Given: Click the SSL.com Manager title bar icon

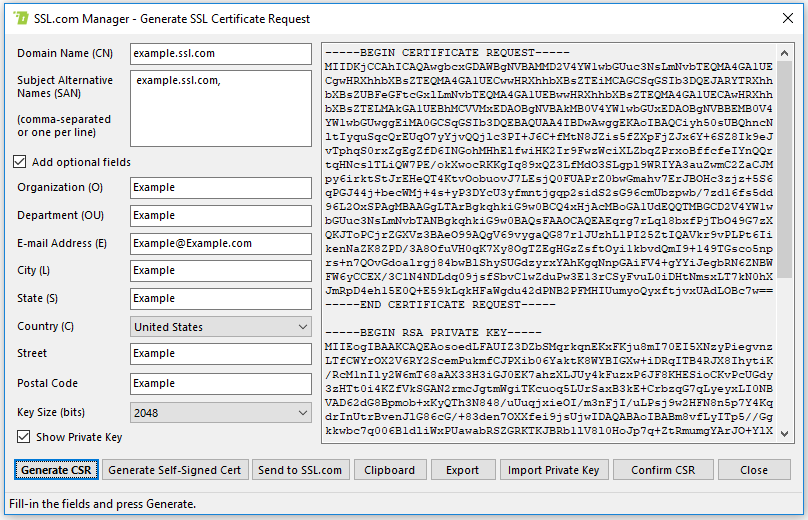Looking at the screenshot, I should 15,15.
